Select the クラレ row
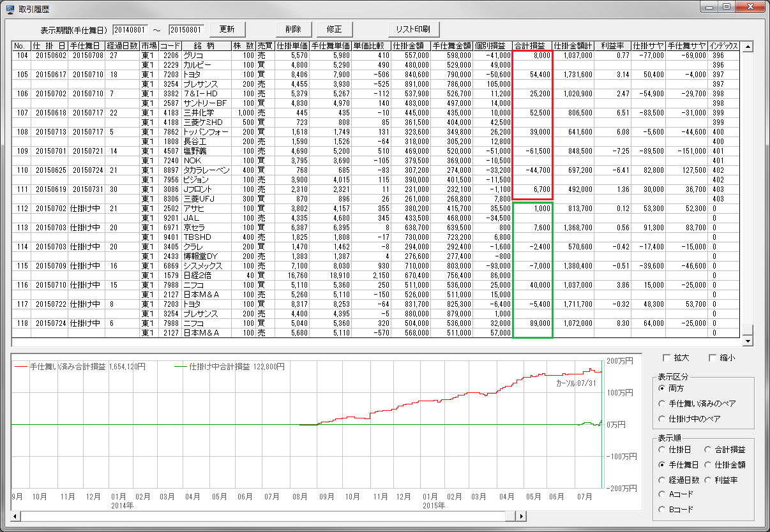770x532 pixels. 377,247
